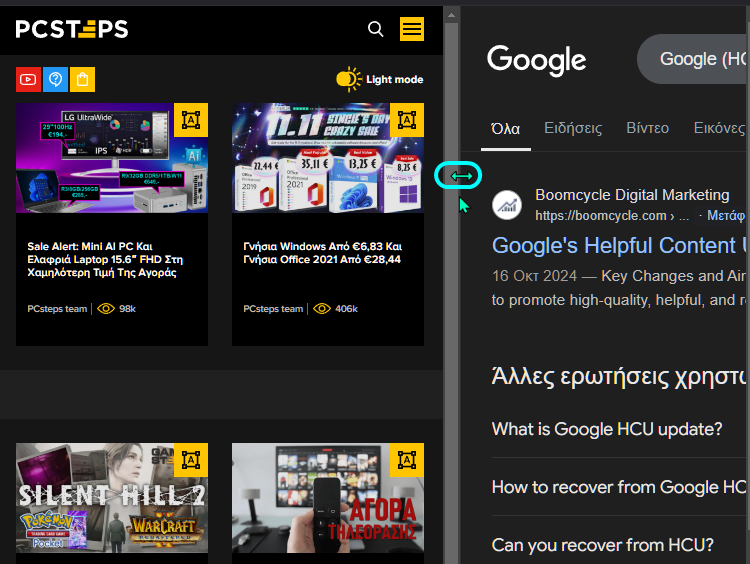Expand How to recover from Google HCU question

(618, 487)
